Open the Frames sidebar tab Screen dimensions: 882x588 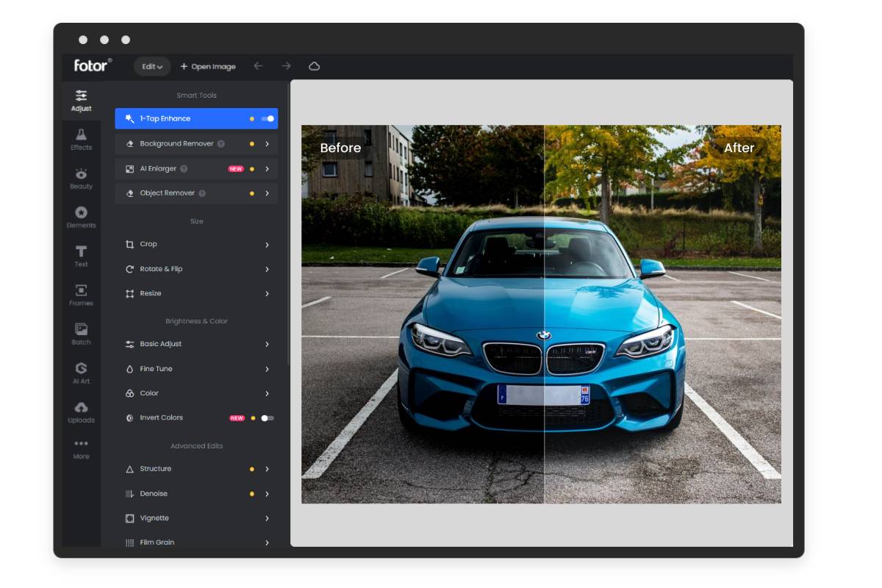[x=81, y=295]
